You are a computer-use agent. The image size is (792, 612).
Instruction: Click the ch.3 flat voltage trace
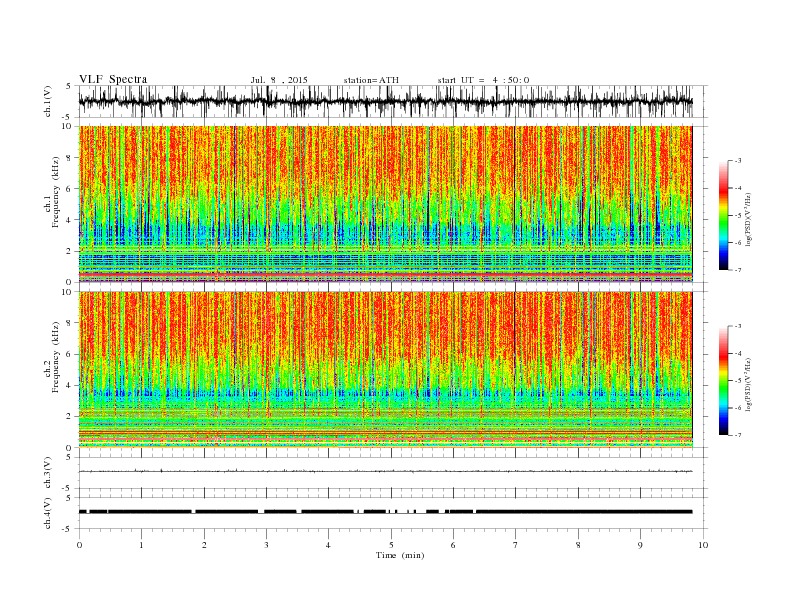385,471
